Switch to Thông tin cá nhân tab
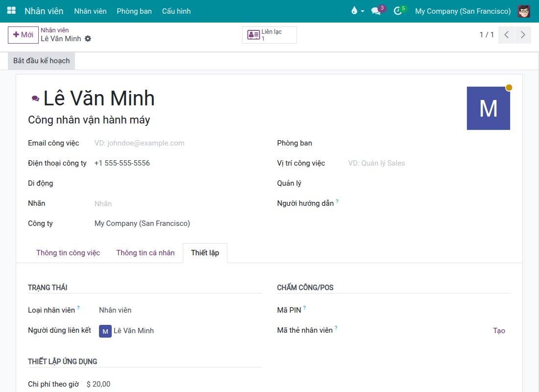539x392 pixels. (146, 253)
